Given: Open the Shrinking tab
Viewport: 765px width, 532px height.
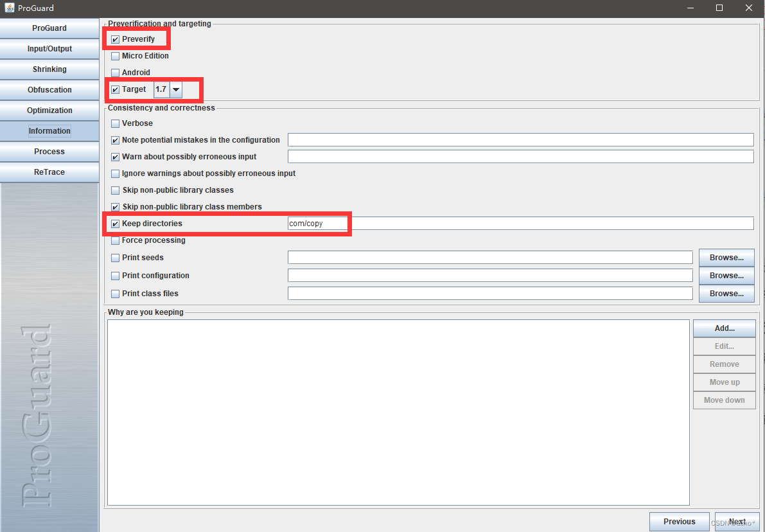Looking at the screenshot, I should (49, 69).
